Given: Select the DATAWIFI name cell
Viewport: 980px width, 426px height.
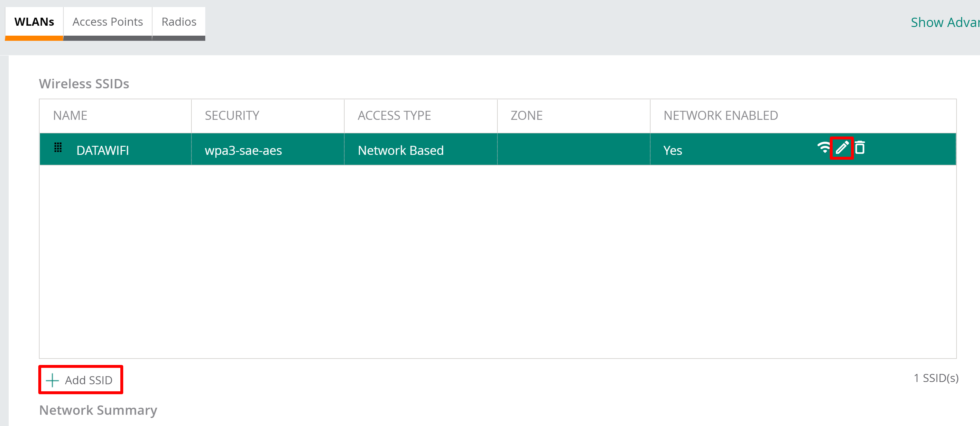Looking at the screenshot, I should pyautogui.click(x=103, y=150).
